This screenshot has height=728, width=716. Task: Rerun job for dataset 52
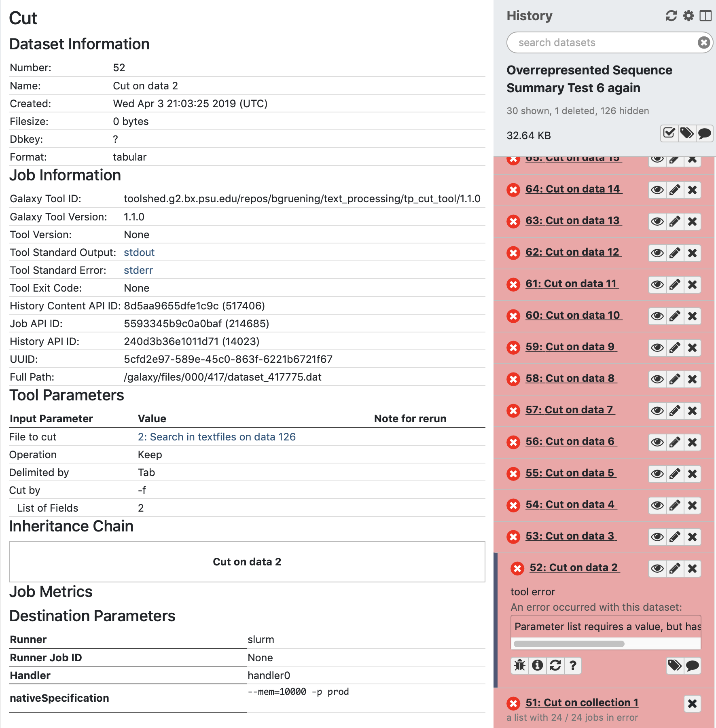tap(555, 665)
